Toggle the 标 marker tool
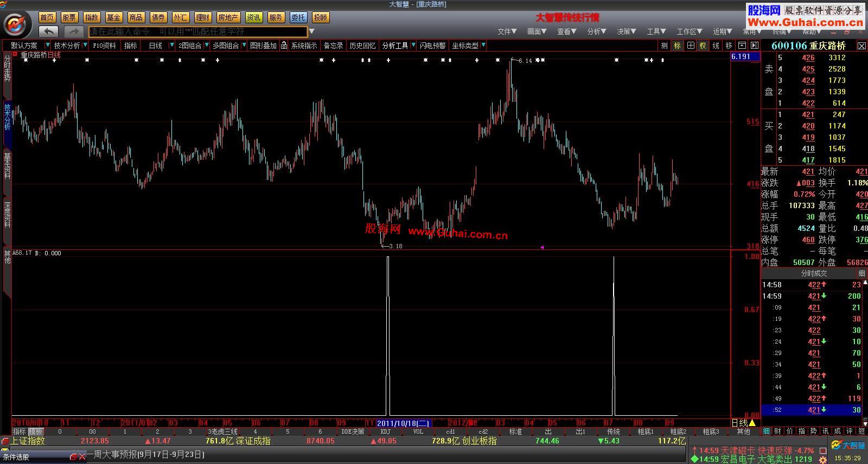 677,46
